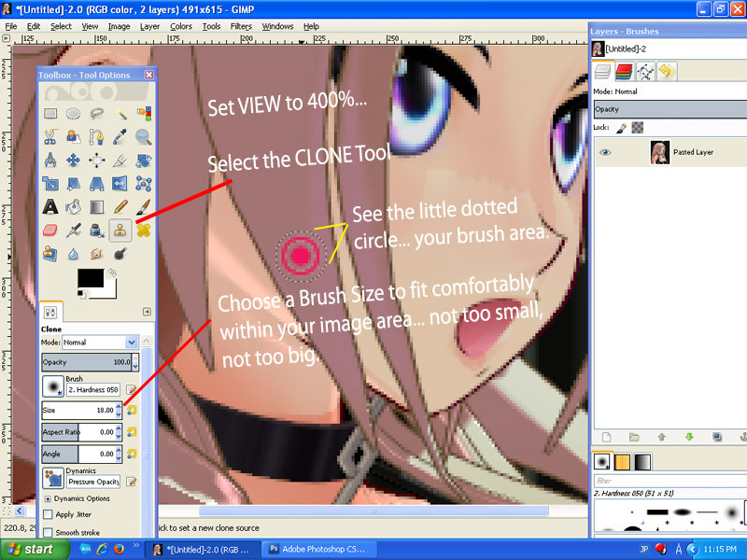Image resolution: width=747 pixels, height=560 pixels.
Task: Select the Foreground Select tool
Action: click(x=74, y=137)
